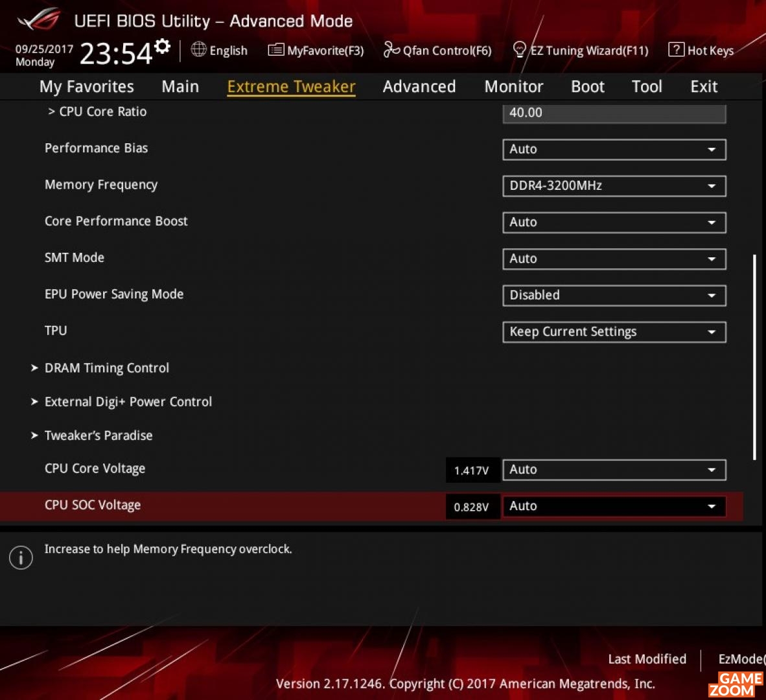Open the CPU Core Voltage dropdown
The height and width of the screenshot is (700, 766).
(x=614, y=470)
